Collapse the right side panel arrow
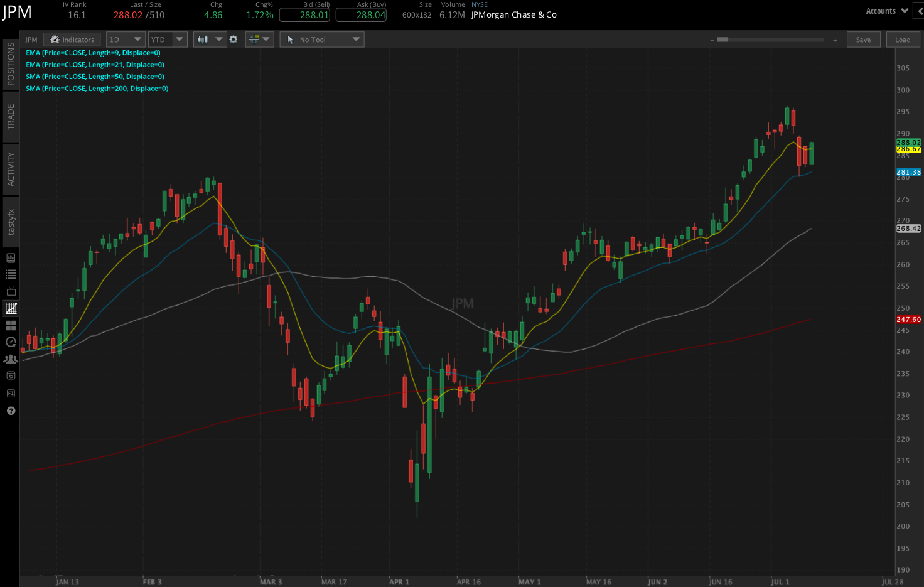Viewport: 924px width, 587px height. pyautogui.click(x=920, y=11)
